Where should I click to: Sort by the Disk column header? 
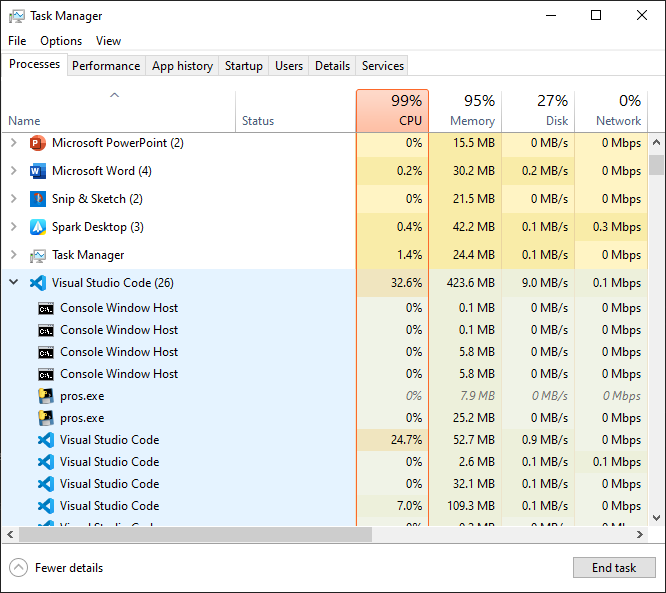point(538,111)
